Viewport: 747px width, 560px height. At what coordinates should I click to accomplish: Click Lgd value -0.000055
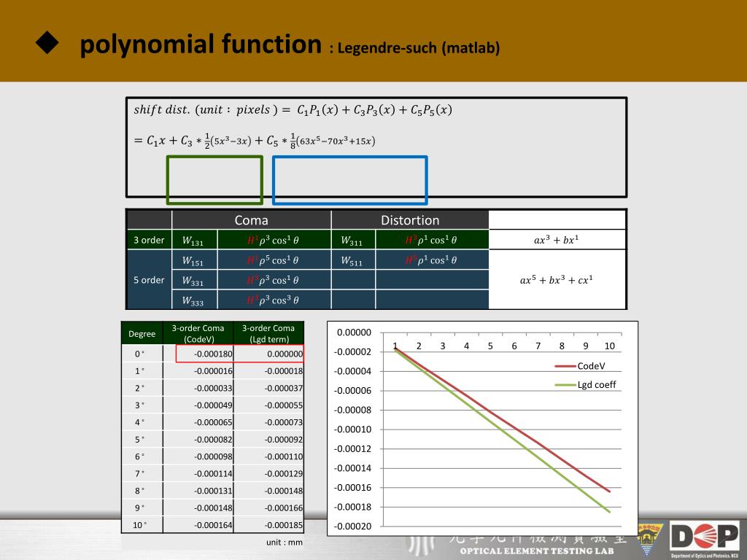[x=284, y=405]
